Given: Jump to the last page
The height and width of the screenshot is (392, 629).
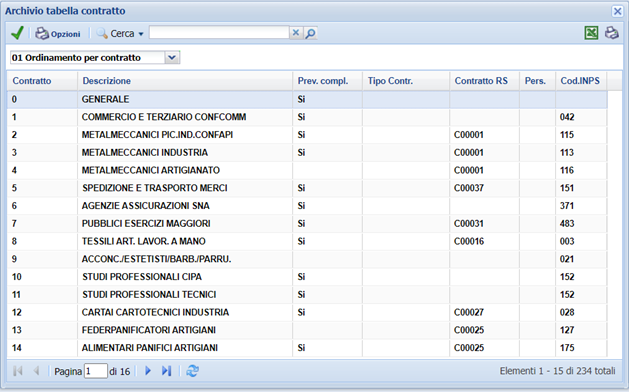Looking at the screenshot, I should [166, 371].
